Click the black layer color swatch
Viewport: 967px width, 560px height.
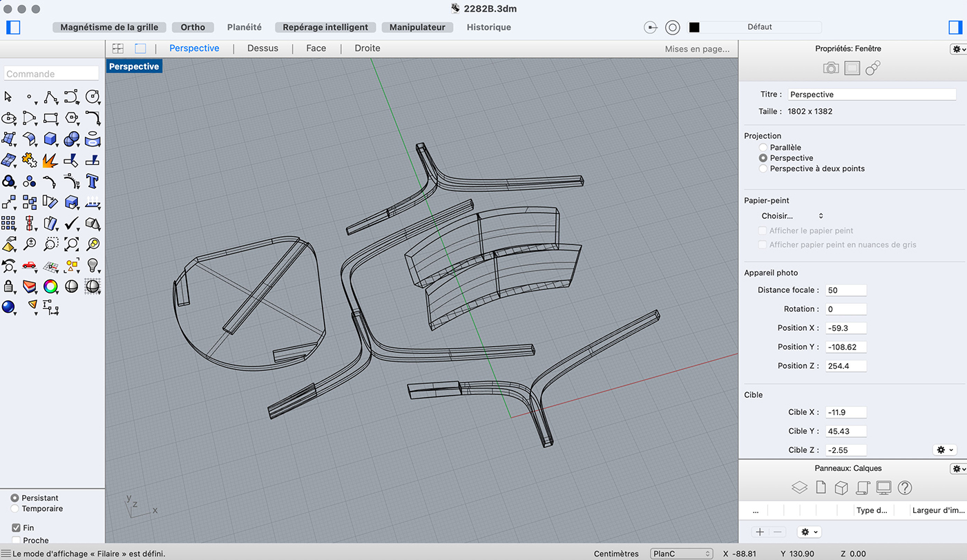(x=694, y=27)
